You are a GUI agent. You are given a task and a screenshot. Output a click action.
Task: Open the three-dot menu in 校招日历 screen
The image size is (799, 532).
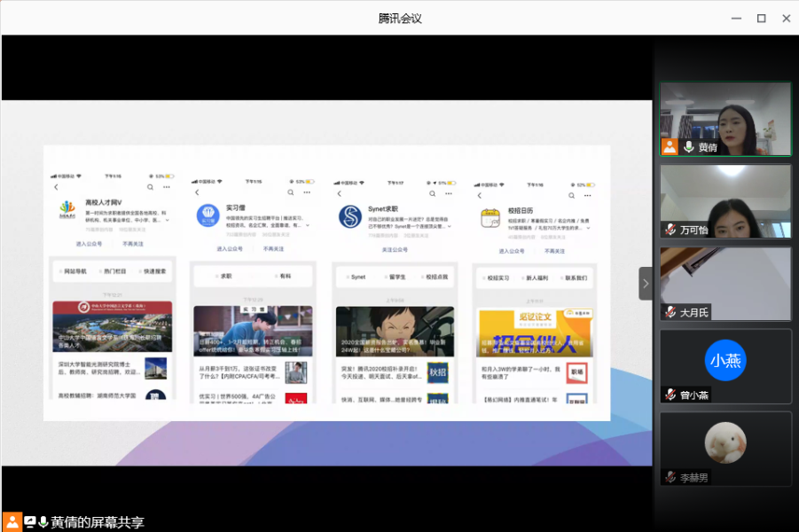588,196
